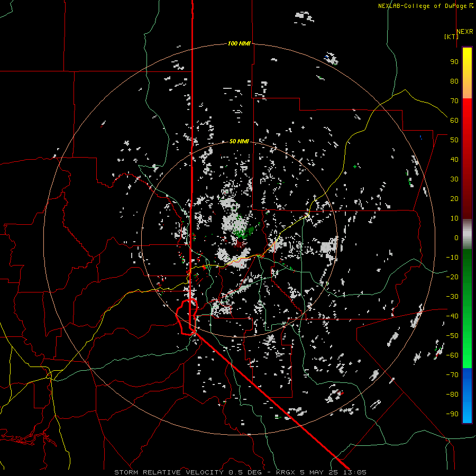Image resolution: width=476 pixels, height=476 pixels.
Task: Click the STORM RELATIVE VELOCITY caption text
Action: pyautogui.click(x=169, y=472)
